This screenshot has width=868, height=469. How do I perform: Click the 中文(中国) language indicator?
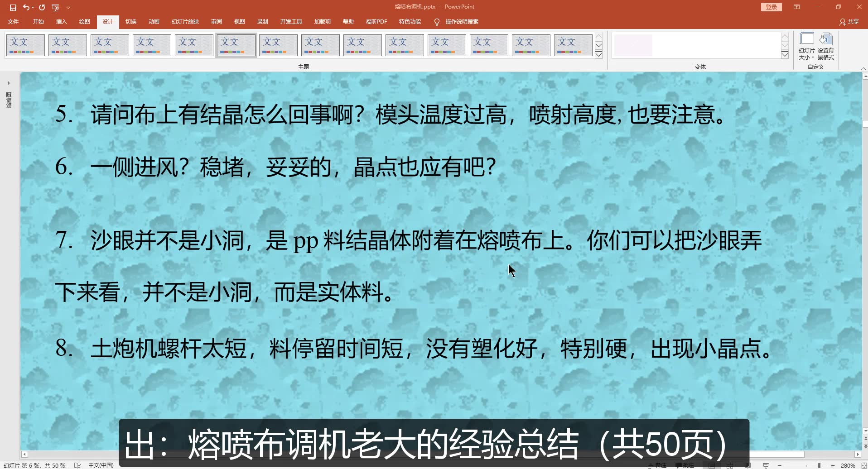pos(101,465)
